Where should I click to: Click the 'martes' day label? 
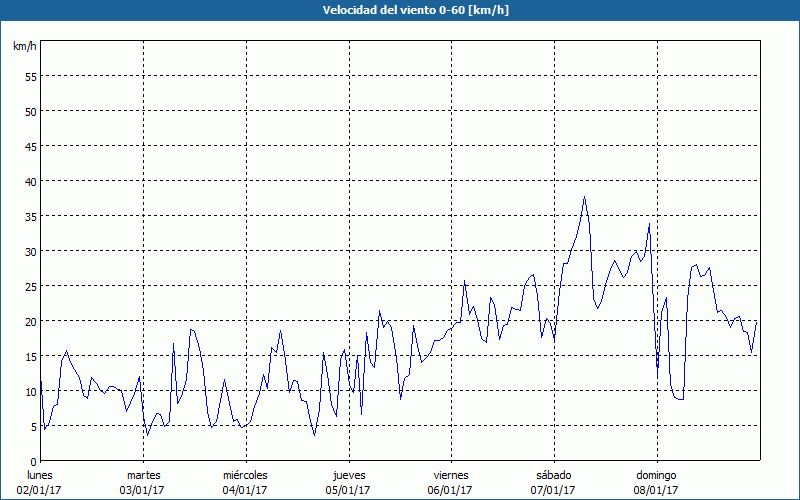tap(143, 475)
